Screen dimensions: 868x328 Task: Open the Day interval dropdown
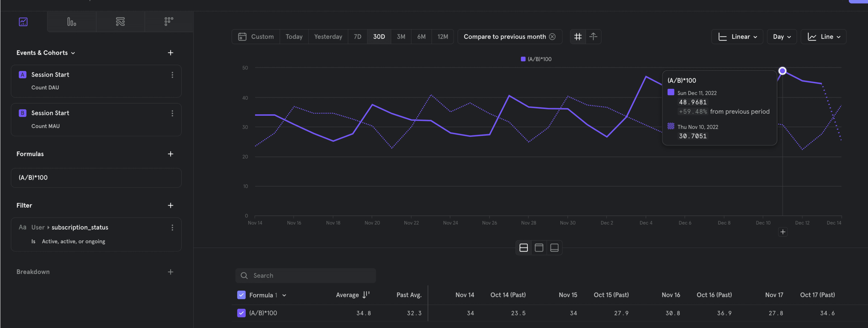(781, 37)
